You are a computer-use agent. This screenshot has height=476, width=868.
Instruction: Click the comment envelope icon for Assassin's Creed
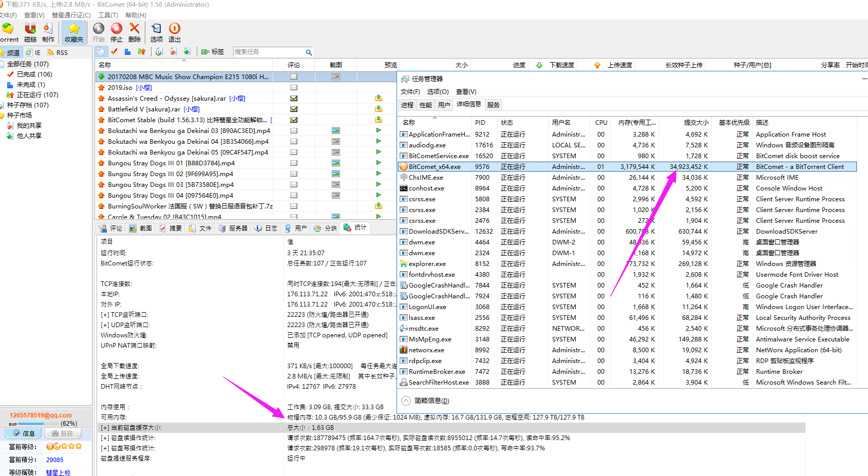point(294,98)
